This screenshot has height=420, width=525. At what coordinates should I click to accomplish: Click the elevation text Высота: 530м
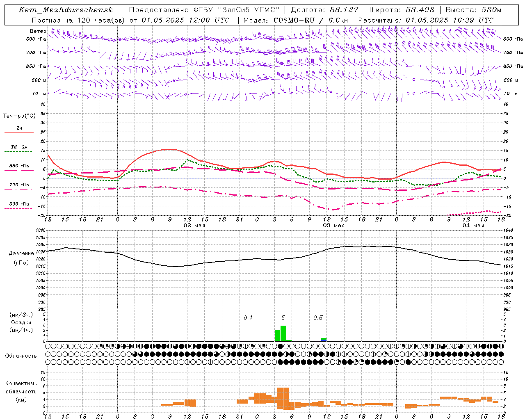click(x=473, y=10)
